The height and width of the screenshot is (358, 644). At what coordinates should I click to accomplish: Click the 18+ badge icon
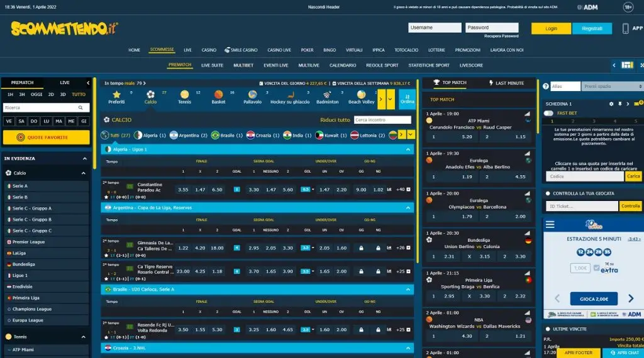click(628, 7)
